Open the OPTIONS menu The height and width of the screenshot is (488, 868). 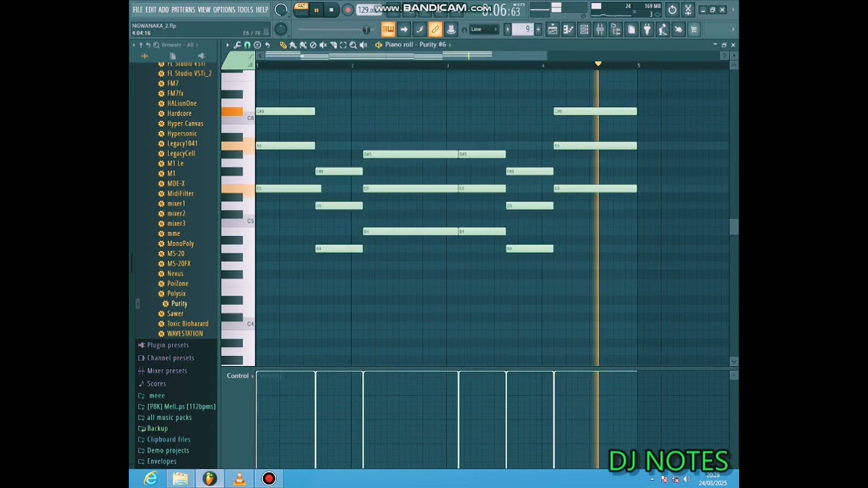tap(224, 9)
